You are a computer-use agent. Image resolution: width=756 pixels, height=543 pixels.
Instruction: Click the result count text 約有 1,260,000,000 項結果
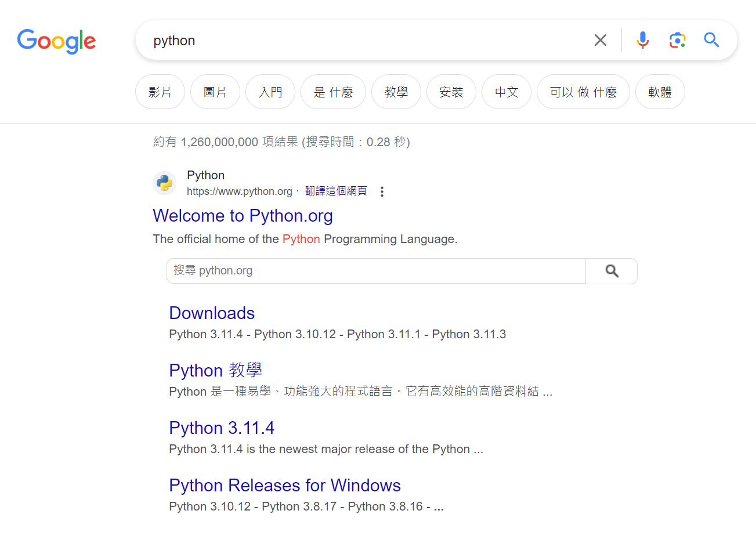(226, 142)
